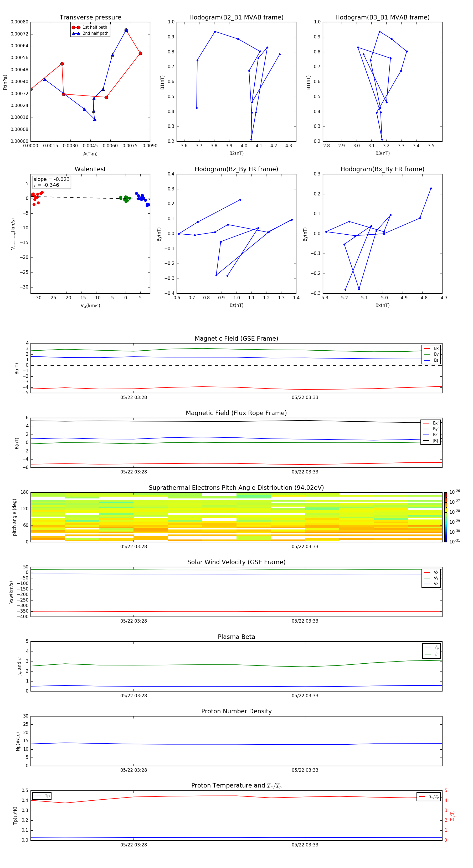This screenshot has height=868, width=473.
Task: Click Bx legend entry in GSE magnetic field panel
Action: (431, 349)
